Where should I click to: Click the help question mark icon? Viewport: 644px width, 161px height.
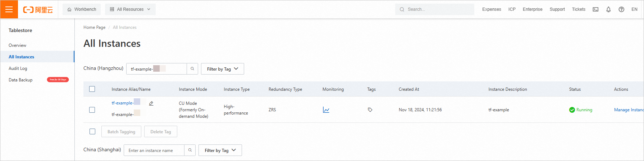[x=621, y=9]
